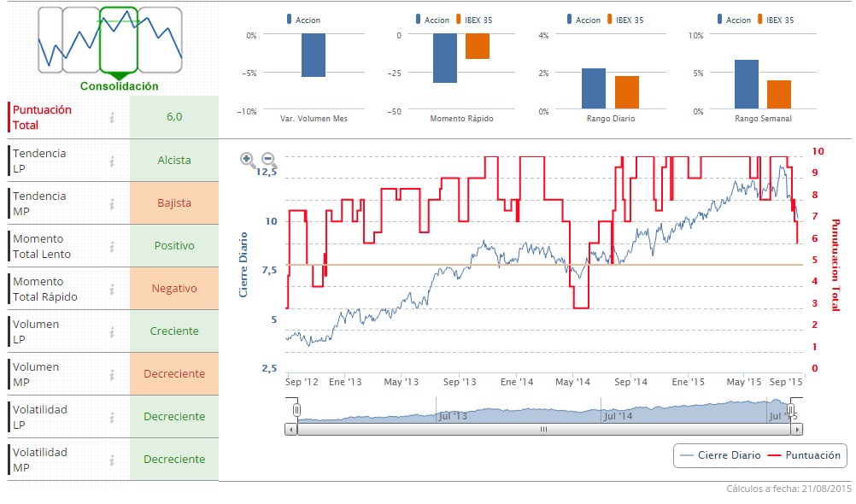Click left arrow of chart navigator scrollbar
Image resolution: width=856 pixels, height=504 pixels.
coord(291,430)
